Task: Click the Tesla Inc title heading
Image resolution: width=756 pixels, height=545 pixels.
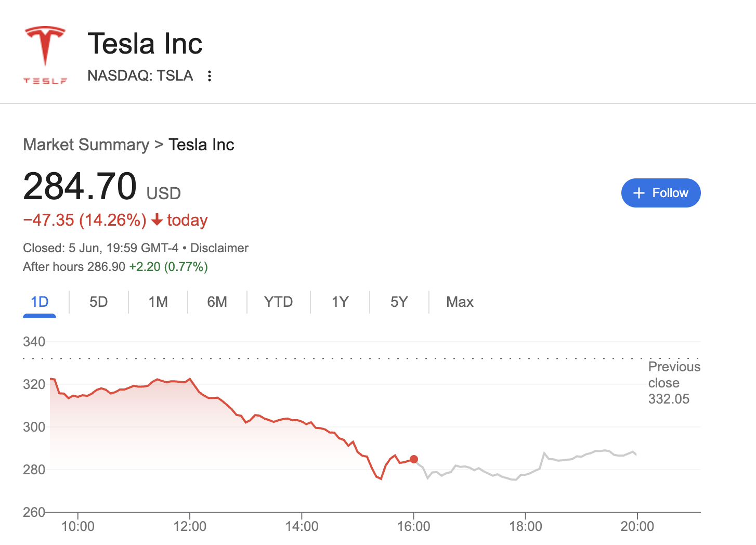Action: pos(145,44)
